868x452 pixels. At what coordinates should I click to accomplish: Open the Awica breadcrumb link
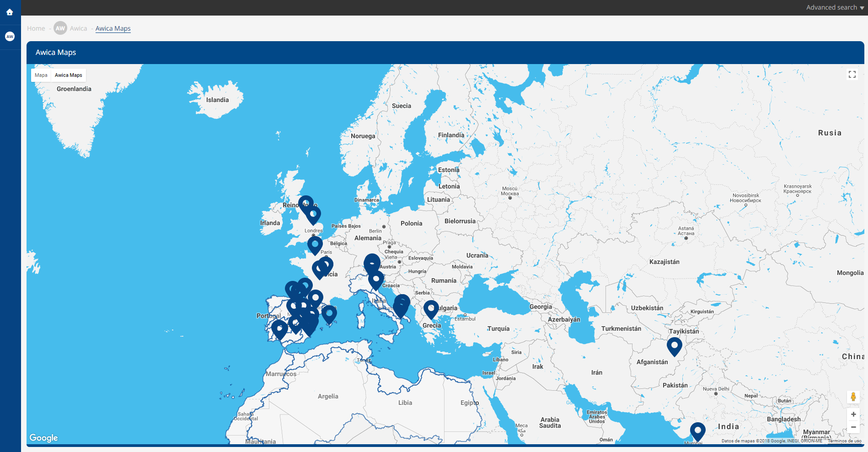pos(78,28)
